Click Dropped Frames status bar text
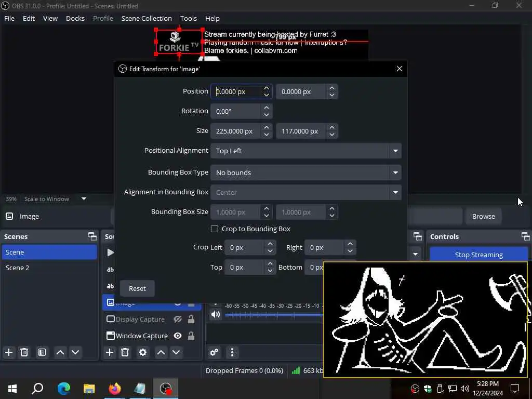Image resolution: width=532 pixels, height=399 pixels. click(244, 371)
